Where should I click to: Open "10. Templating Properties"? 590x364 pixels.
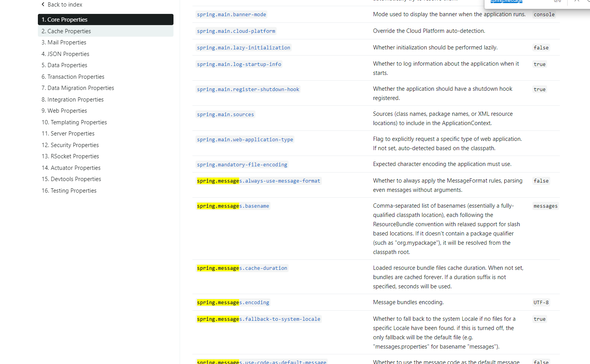pos(74,122)
